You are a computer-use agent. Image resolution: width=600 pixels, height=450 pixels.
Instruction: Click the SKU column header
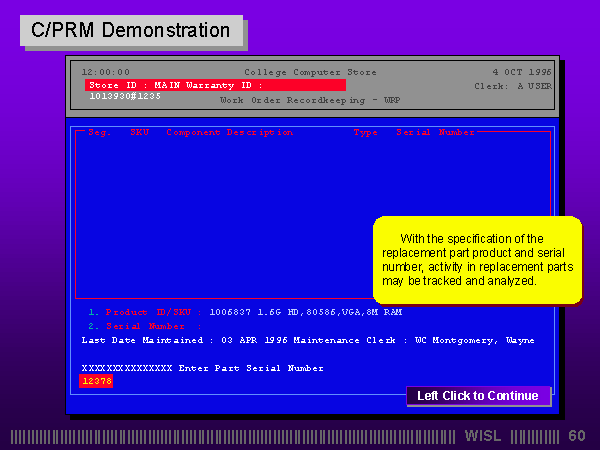coord(139,132)
